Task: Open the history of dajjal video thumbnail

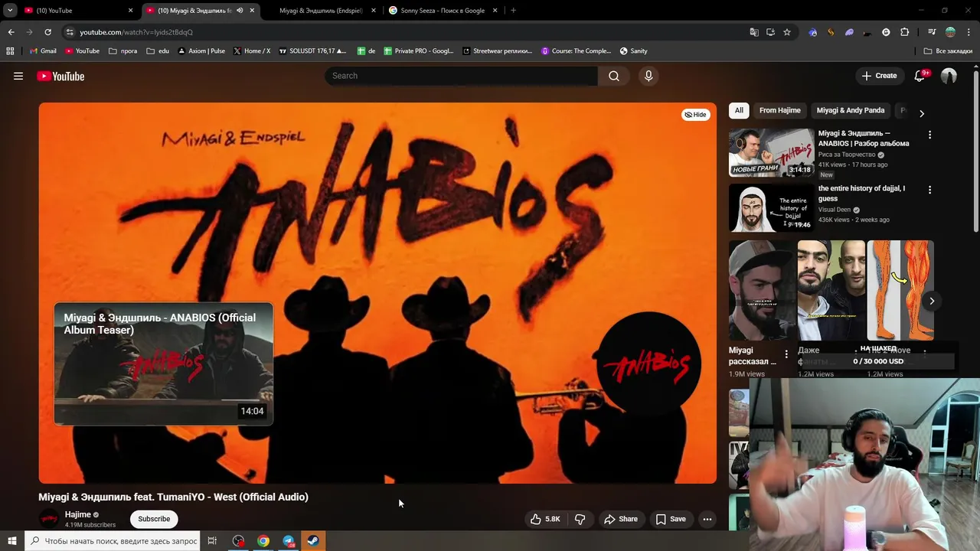Action: point(771,207)
